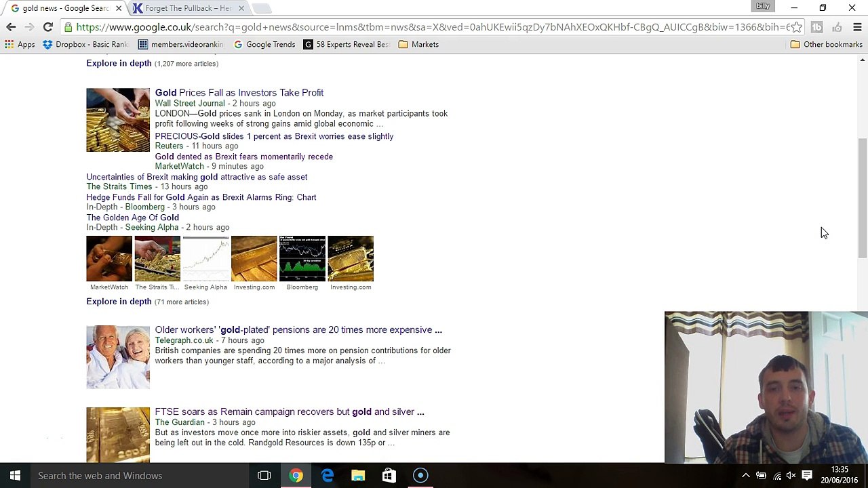Open the members.videorankin bookmark
868x488 pixels.
[180, 45]
